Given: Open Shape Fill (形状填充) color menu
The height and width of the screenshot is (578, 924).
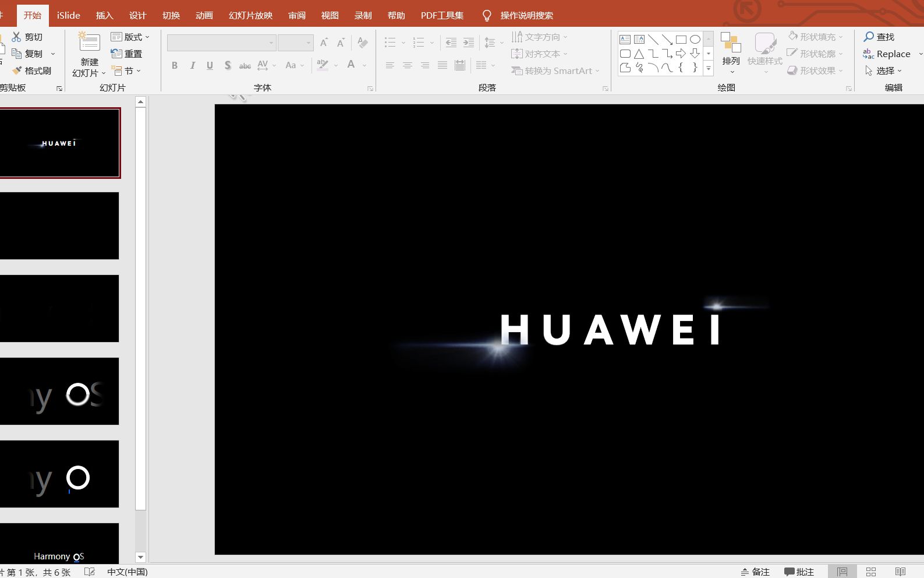Looking at the screenshot, I should (x=815, y=37).
